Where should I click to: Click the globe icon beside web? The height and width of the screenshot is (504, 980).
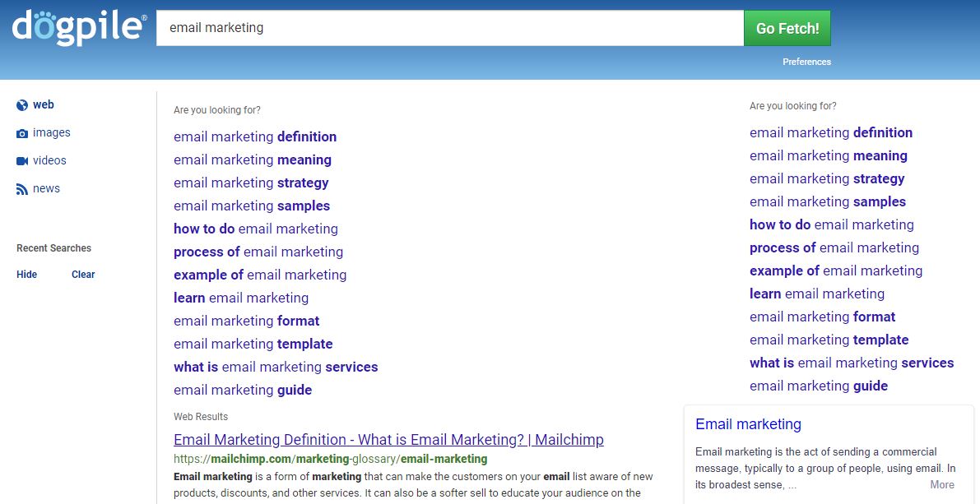[22, 105]
